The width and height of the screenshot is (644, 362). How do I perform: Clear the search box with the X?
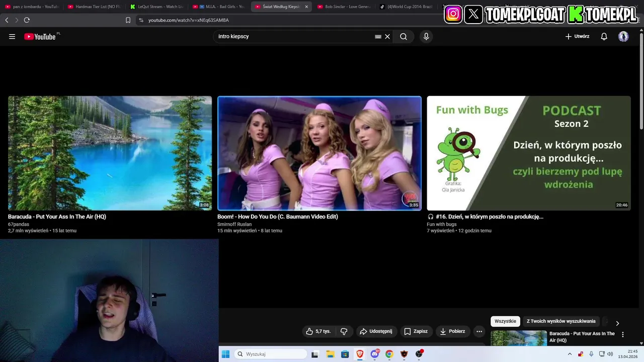(x=387, y=36)
